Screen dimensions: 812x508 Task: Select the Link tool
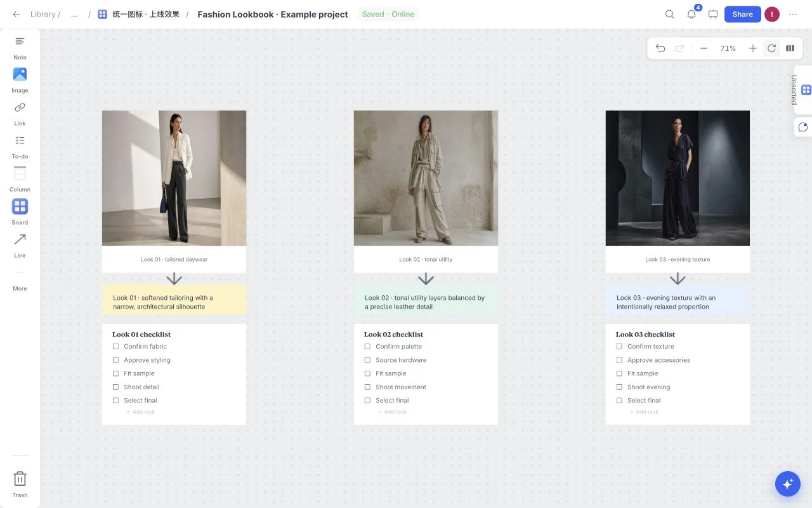[20, 113]
